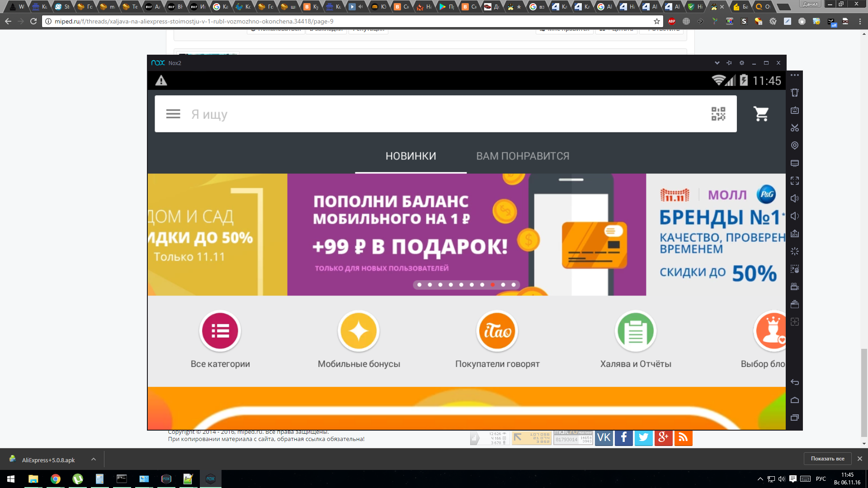Expand options for AliExpress+5.0.8.apk download
This screenshot has height=488, width=868.
coord(94,460)
